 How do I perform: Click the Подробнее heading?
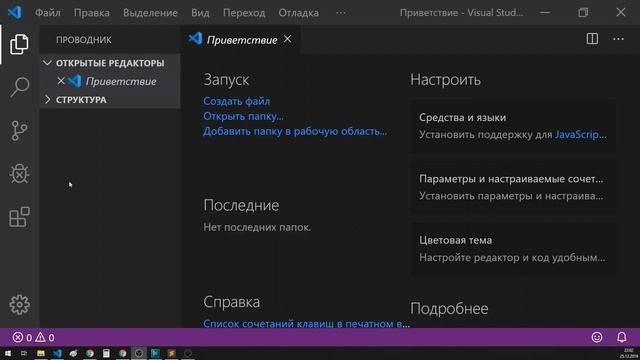[x=449, y=309]
